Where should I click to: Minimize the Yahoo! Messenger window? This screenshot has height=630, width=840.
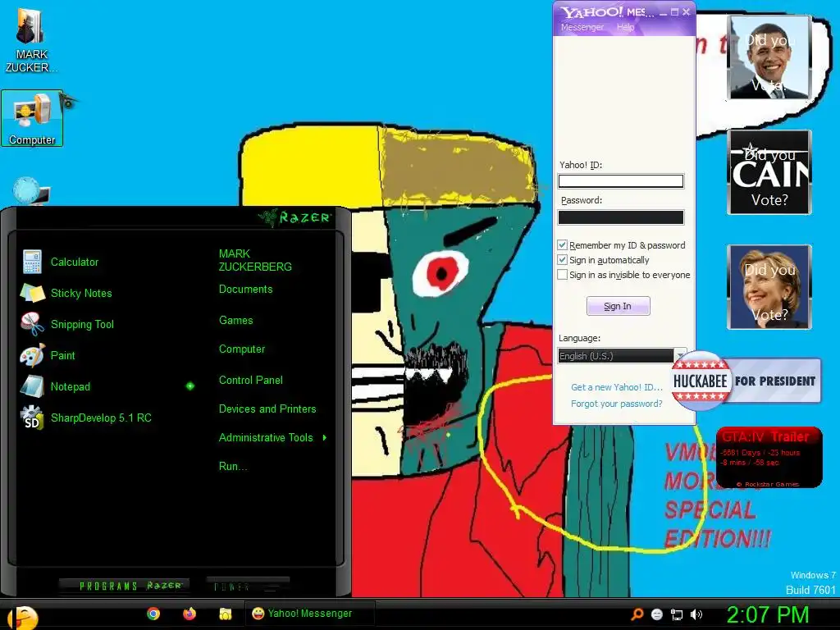click(x=663, y=12)
